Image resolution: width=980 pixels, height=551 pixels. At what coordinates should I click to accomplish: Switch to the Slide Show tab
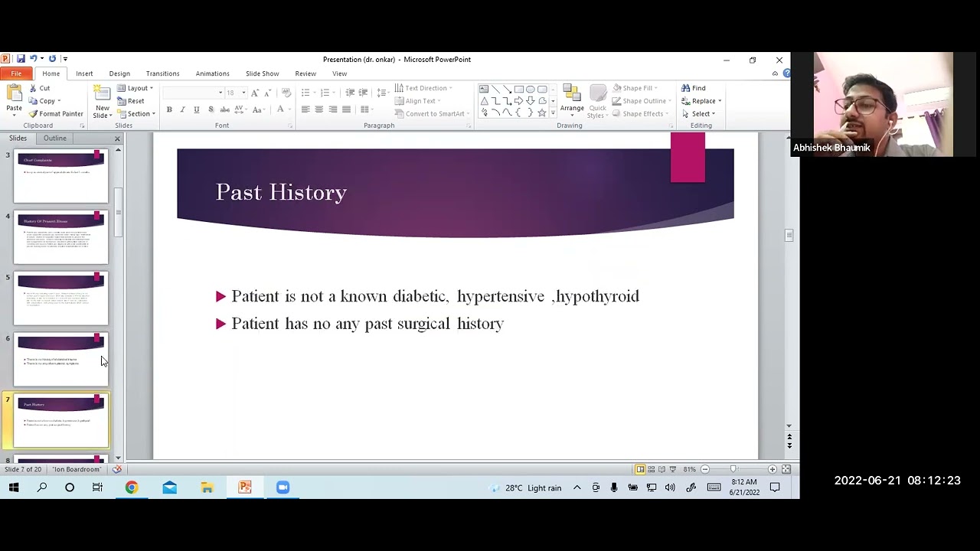pyautogui.click(x=262, y=73)
